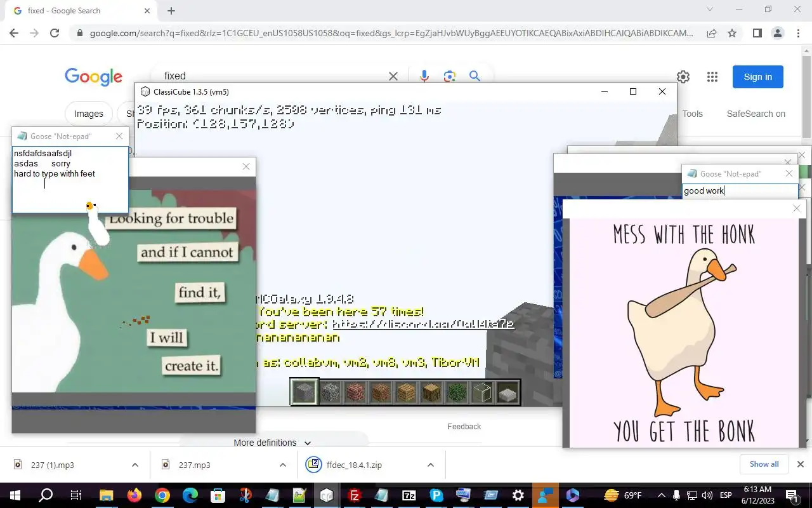
Task: Open the notification center icon
Action: point(792,495)
